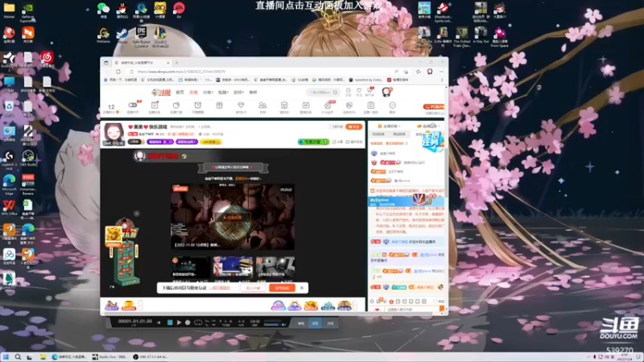Launch NetEase Cloud Music red icon
This screenshot has height=362, width=644.
pyautogui.click(x=47, y=59)
